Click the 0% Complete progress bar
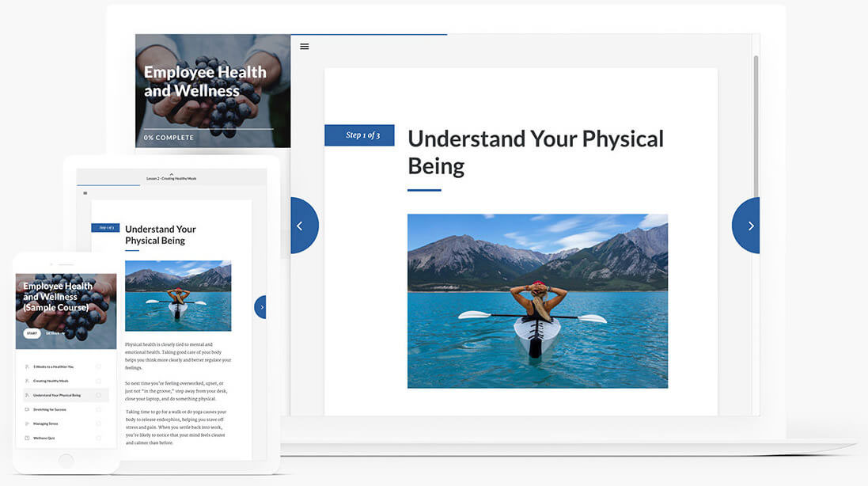The height and width of the screenshot is (486, 868). pyautogui.click(x=208, y=129)
